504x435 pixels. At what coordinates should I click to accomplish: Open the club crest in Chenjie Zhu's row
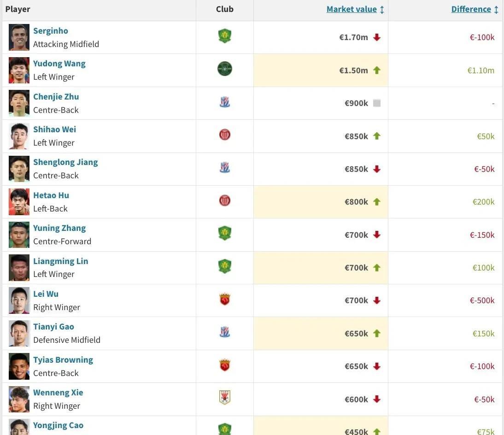225,102
